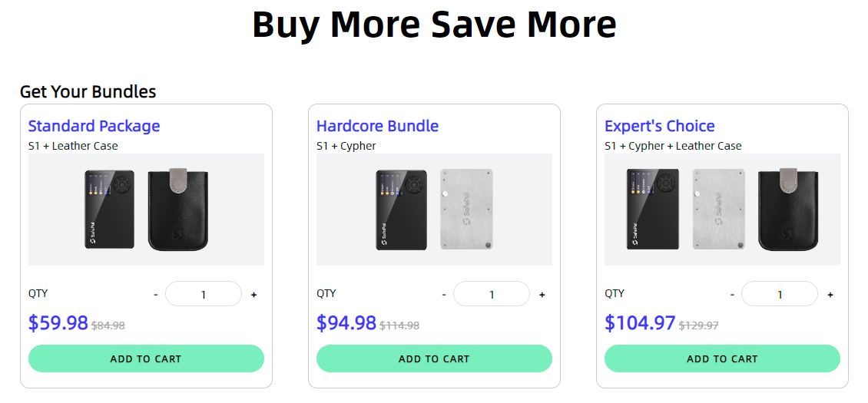The width and height of the screenshot is (868, 403).
Task: Increase Expert's Choice quantity with plus
Action: click(830, 295)
